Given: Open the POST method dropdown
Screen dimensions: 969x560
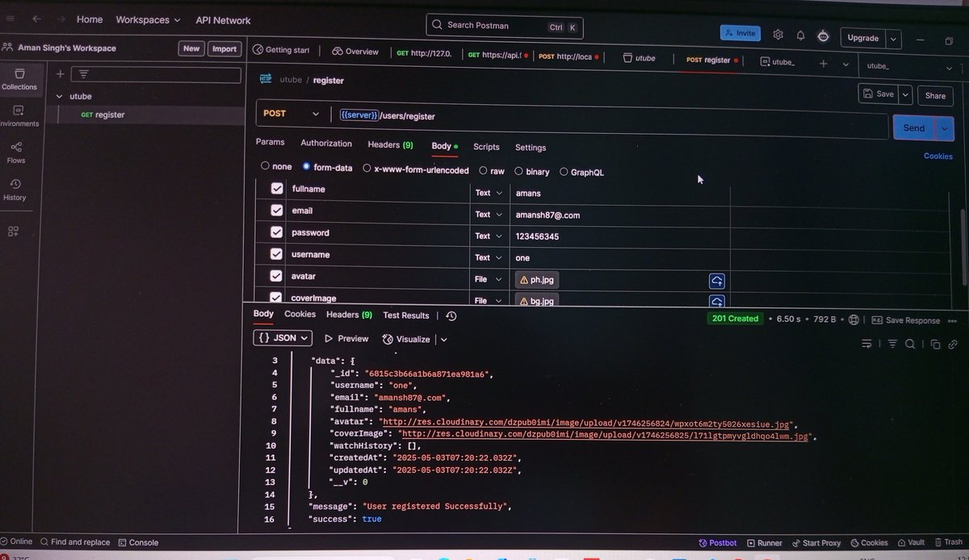Looking at the screenshot, I should tap(291, 114).
